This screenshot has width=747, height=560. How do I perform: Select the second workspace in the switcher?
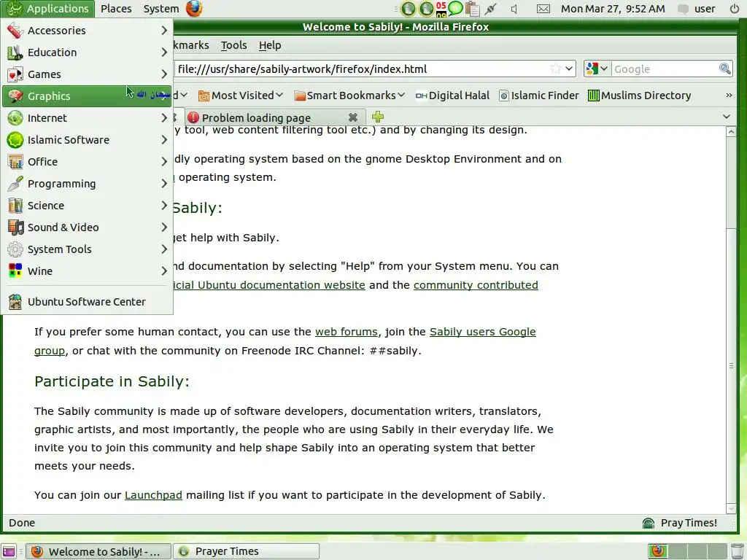click(677, 551)
